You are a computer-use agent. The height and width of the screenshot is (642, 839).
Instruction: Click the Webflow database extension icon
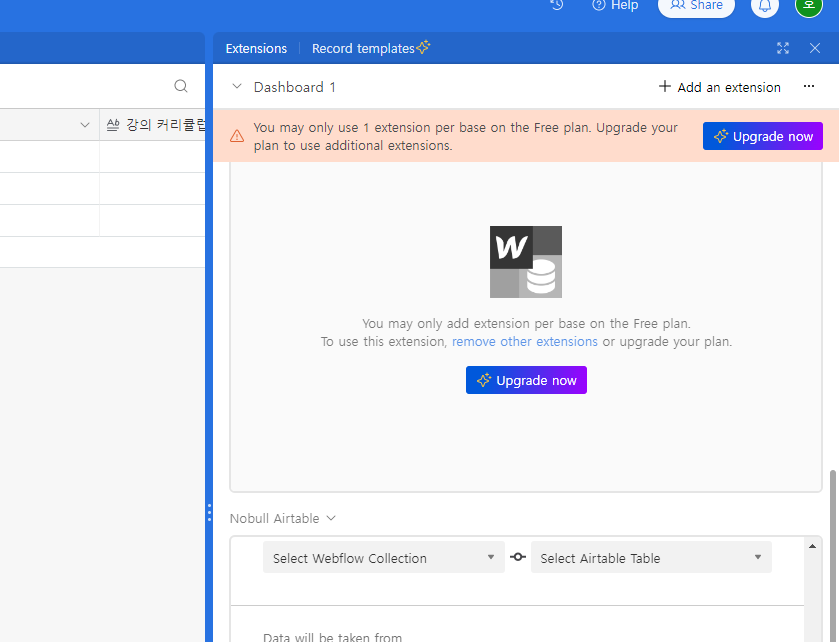(526, 262)
